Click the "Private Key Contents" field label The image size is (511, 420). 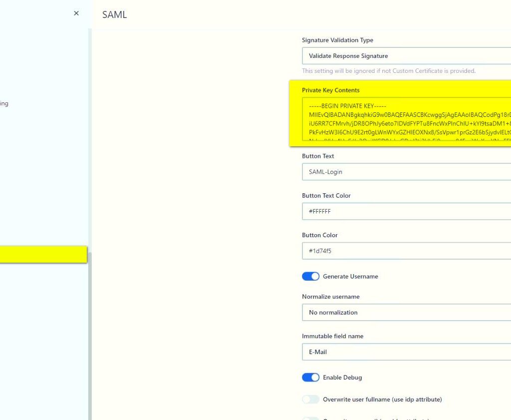coord(330,90)
